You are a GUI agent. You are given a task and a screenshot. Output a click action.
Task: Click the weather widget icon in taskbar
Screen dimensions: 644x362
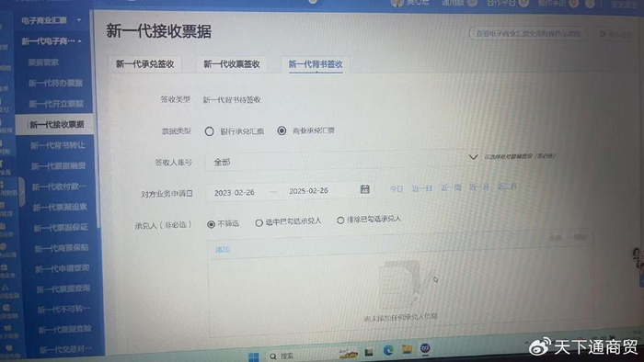click(x=349, y=353)
